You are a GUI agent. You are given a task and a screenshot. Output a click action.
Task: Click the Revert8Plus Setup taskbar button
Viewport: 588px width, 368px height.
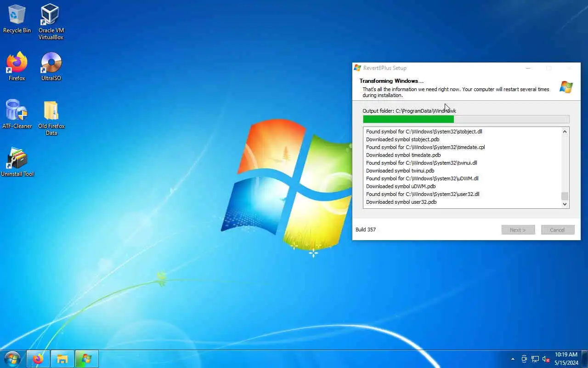click(x=86, y=359)
